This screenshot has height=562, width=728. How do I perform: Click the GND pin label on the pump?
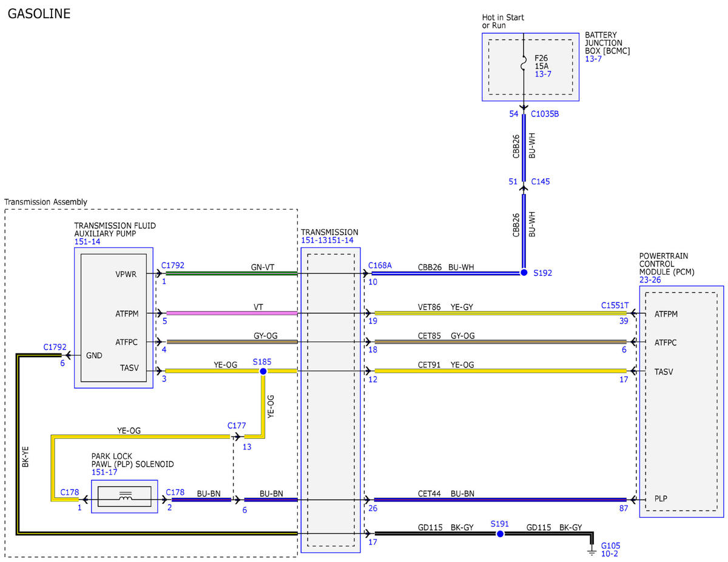[x=95, y=356]
